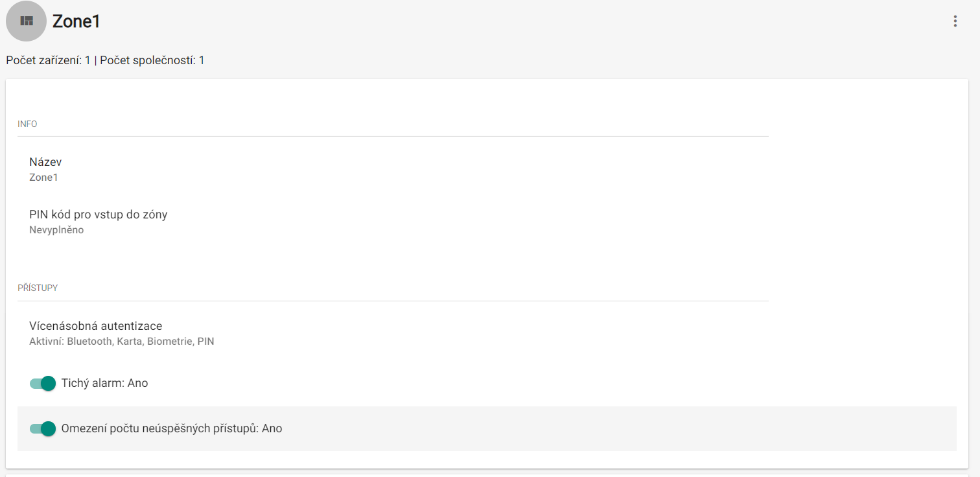Click the Počet zařízení text
Viewport: 980px width, 477px height.
(x=44, y=60)
